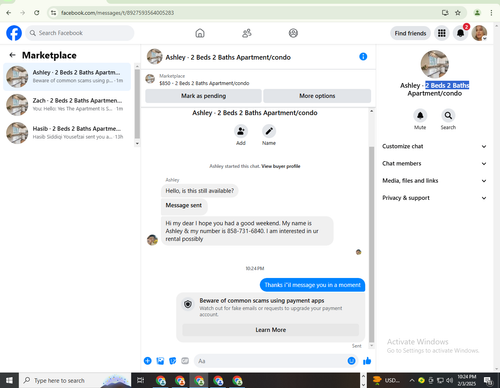500x388 pixels.
Task: Click the view site information icon
Action: [53, 13]
